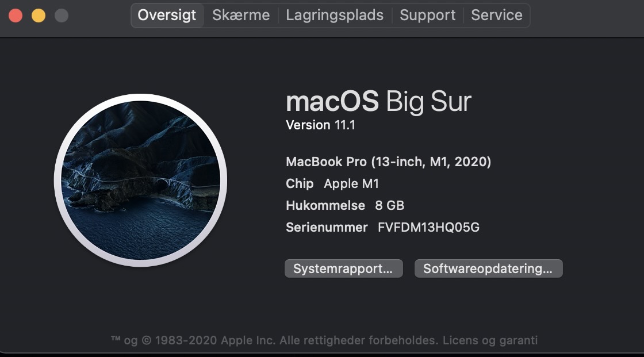Click the macOS Big Sur title
The height and width of the screenshot is (357, 644).
[x=378, y=102]
